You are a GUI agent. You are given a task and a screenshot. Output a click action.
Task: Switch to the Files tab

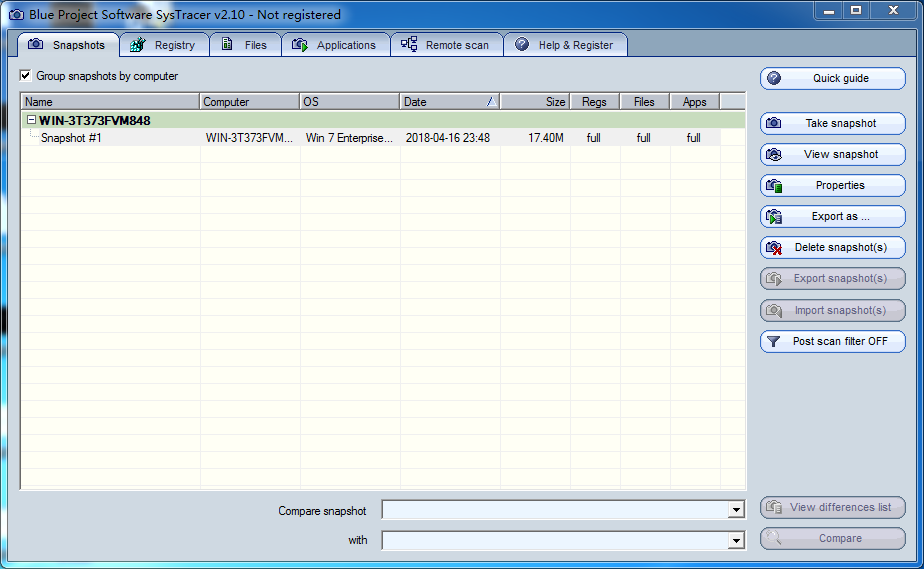click(246, 45)
